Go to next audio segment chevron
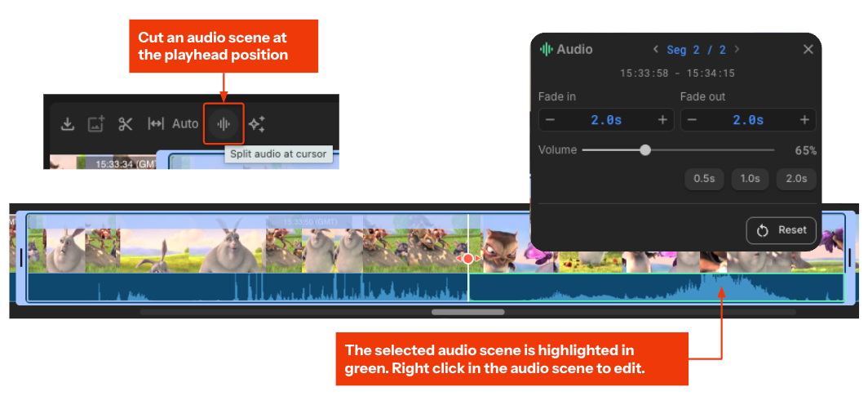The image size is (868, 405). pos(737,49)
